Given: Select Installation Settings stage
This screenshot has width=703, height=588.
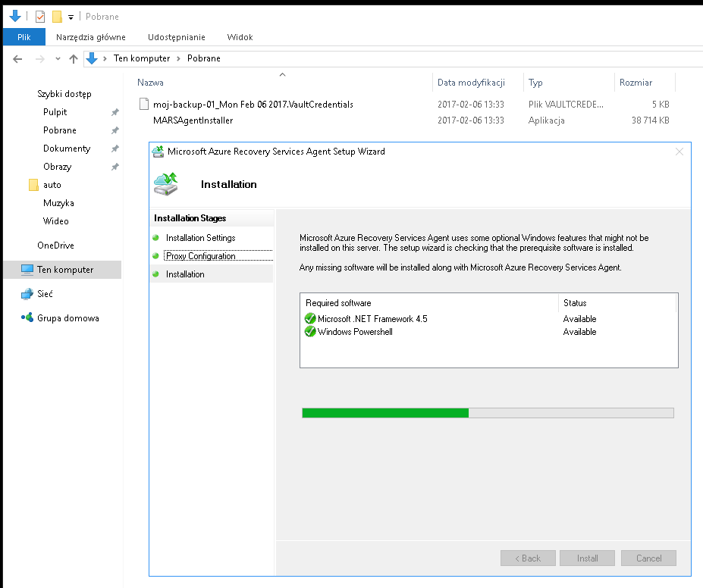Looking at the screenshot, I should (200, 238).
